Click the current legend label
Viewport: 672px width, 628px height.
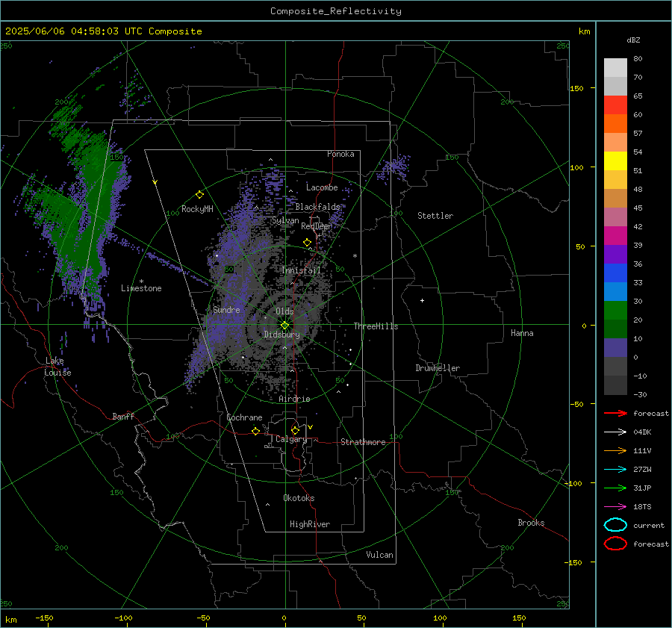click(649, 525)
